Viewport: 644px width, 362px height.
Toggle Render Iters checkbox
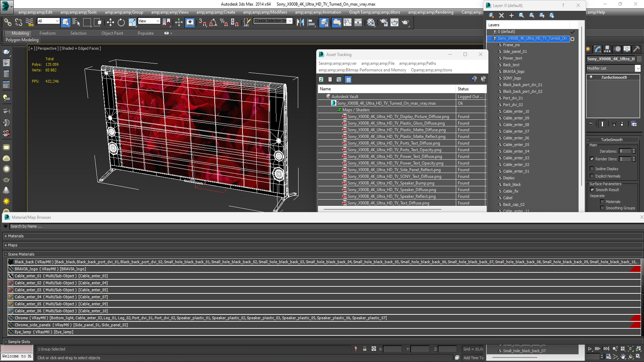click(x=592, y=159)
